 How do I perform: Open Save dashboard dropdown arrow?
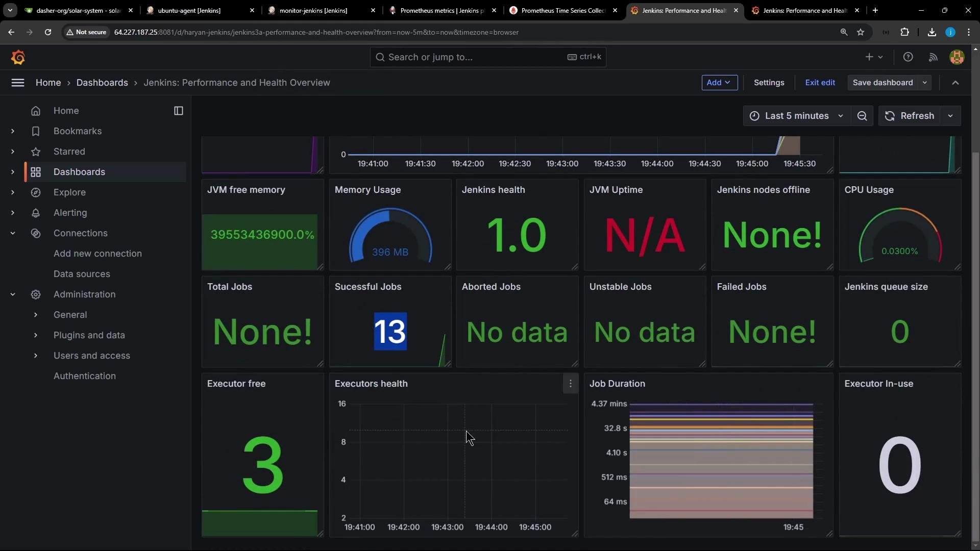click(x=925, y=83)
